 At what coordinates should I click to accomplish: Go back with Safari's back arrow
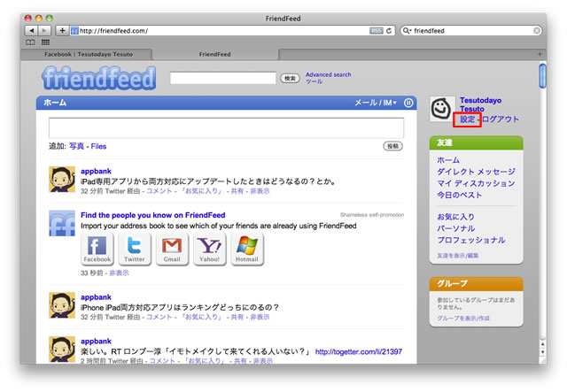click(32, 31)
